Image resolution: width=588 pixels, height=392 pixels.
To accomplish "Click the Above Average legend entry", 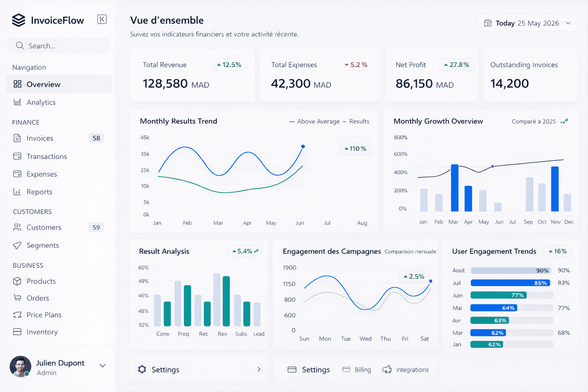I will point(314,121).
